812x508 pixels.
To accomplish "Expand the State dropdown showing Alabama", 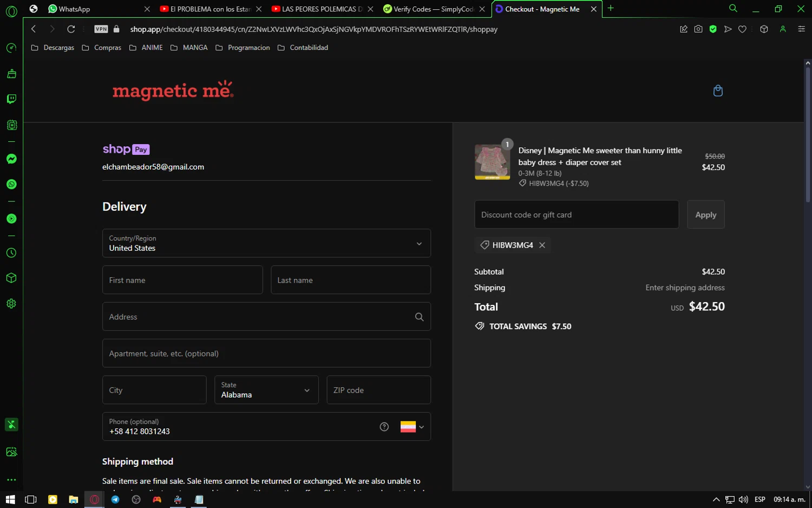I will point(266,390).
